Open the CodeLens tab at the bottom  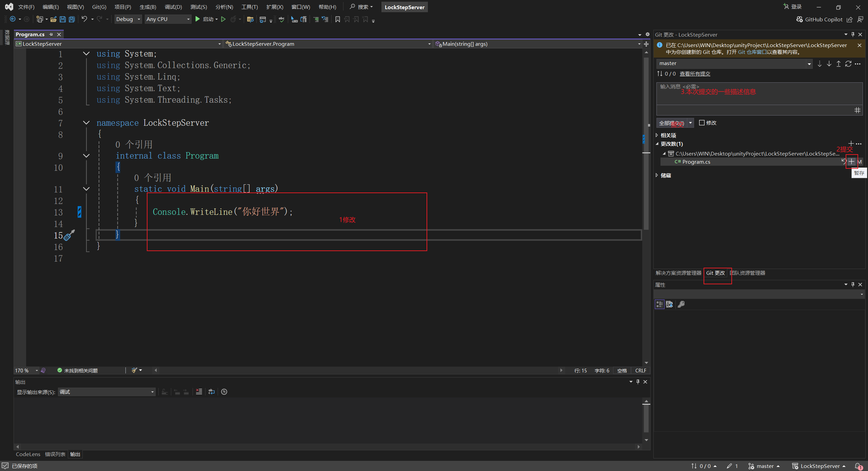tap(28, 454)
